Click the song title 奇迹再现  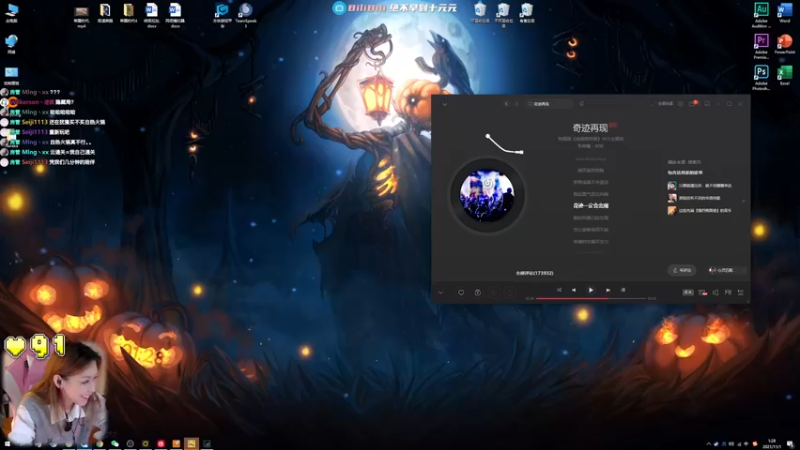tap(590, 128)
